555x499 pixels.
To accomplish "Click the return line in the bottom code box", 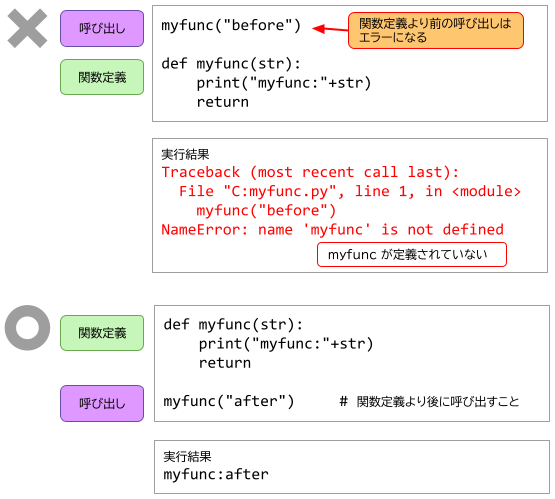I will pyautogui.click(x=225, y=363).
